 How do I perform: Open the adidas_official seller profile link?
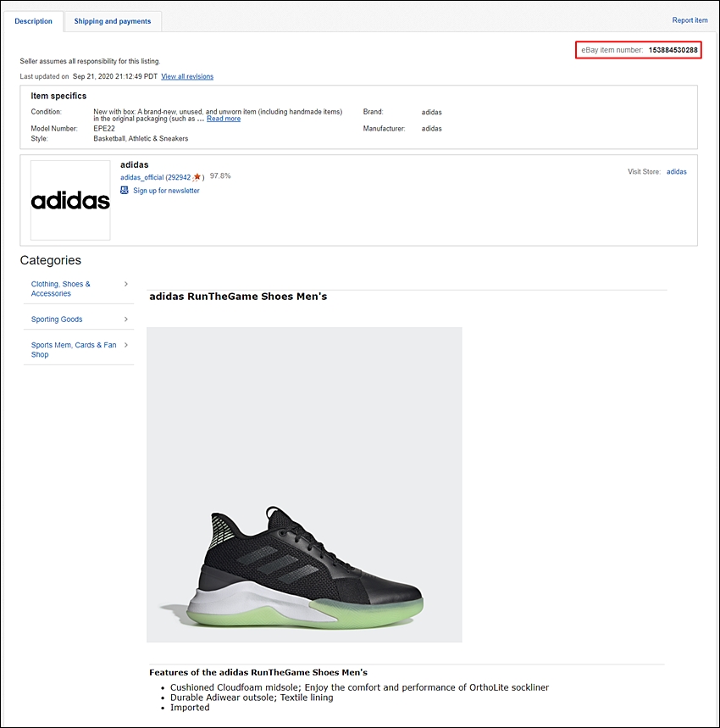click(141, 177)
